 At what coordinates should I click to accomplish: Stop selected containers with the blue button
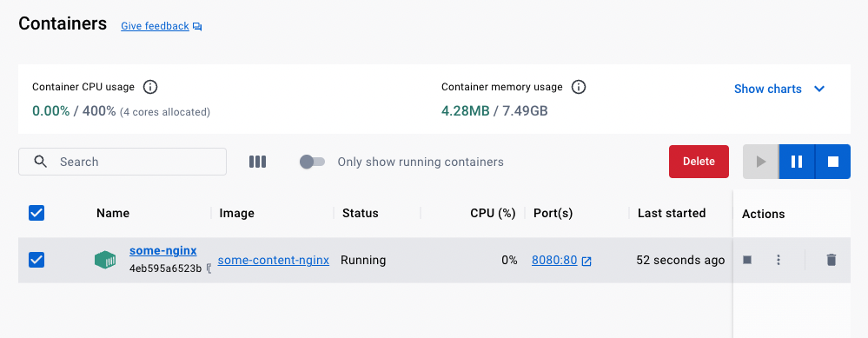(x=832, y=162)
